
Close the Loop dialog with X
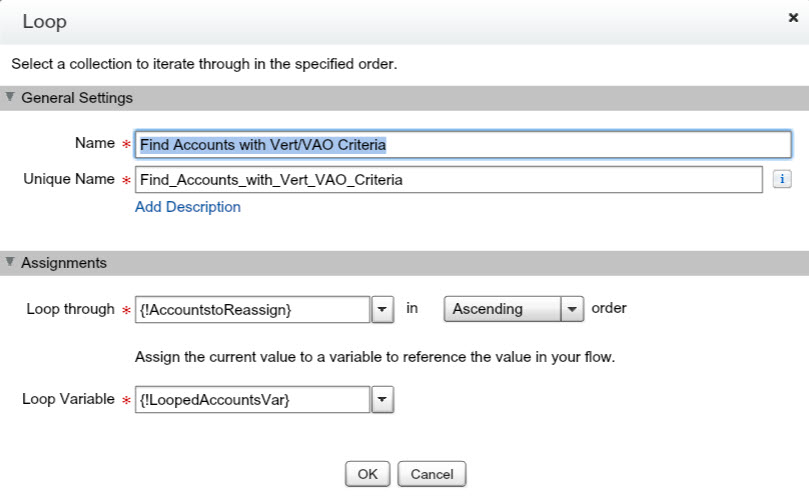pos(793,19)
